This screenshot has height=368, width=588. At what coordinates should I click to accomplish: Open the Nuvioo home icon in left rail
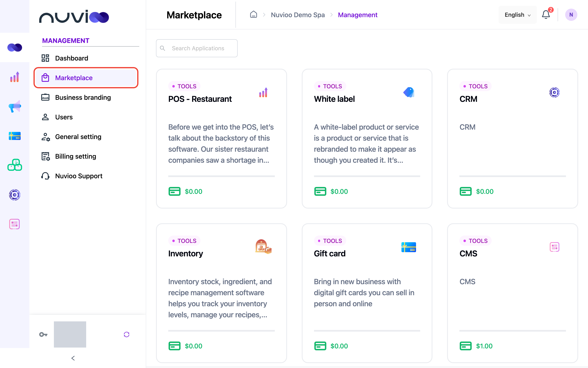point(14,47)
